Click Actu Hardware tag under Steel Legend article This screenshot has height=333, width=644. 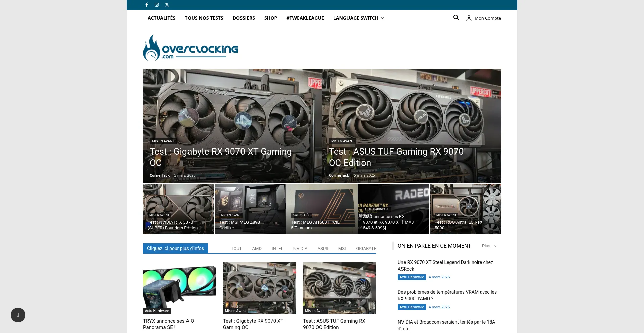[412, 277]
